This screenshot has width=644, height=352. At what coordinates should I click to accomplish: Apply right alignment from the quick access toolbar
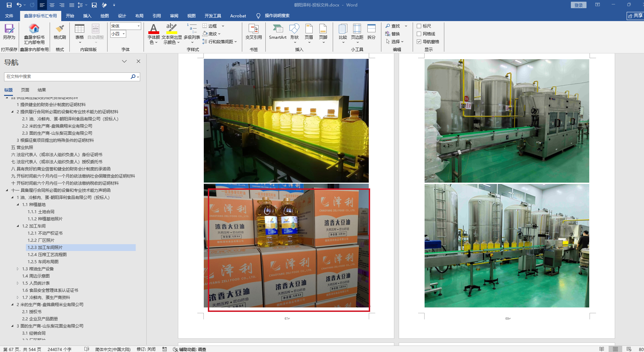click(x=62, y=5)
